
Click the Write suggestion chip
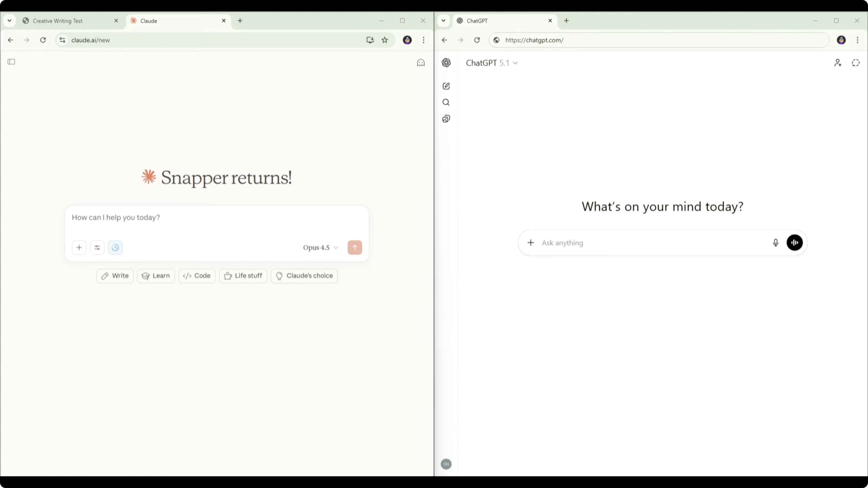tap(115, 276)
